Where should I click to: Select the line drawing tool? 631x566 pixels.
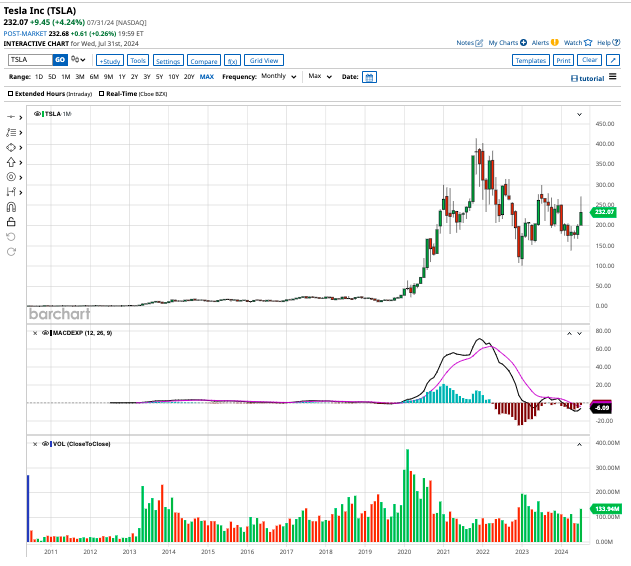11,116
